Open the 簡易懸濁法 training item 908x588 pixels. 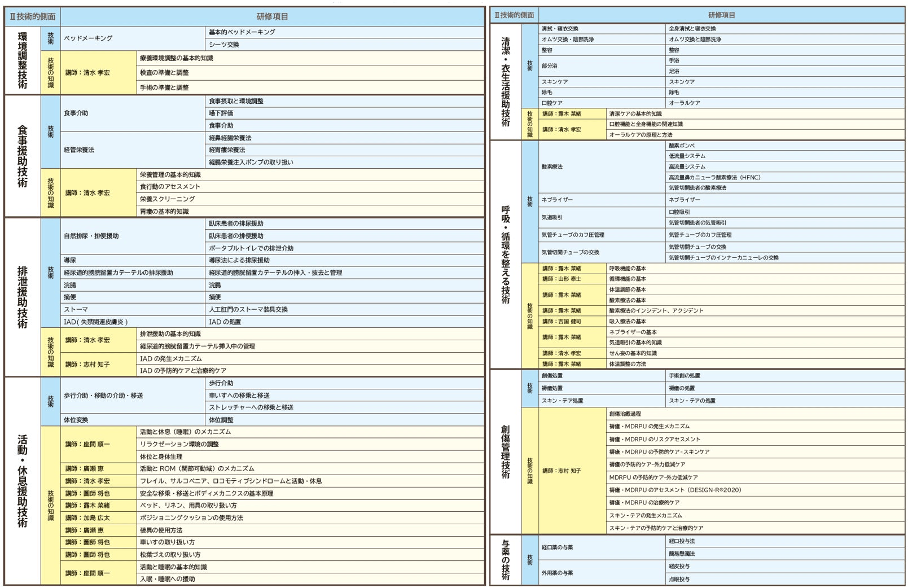682,554
